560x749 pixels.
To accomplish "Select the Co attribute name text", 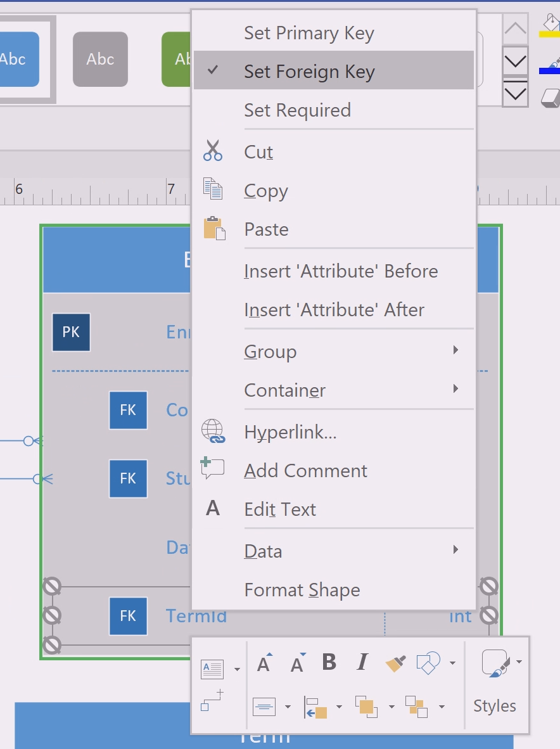I will coord(177,411).
